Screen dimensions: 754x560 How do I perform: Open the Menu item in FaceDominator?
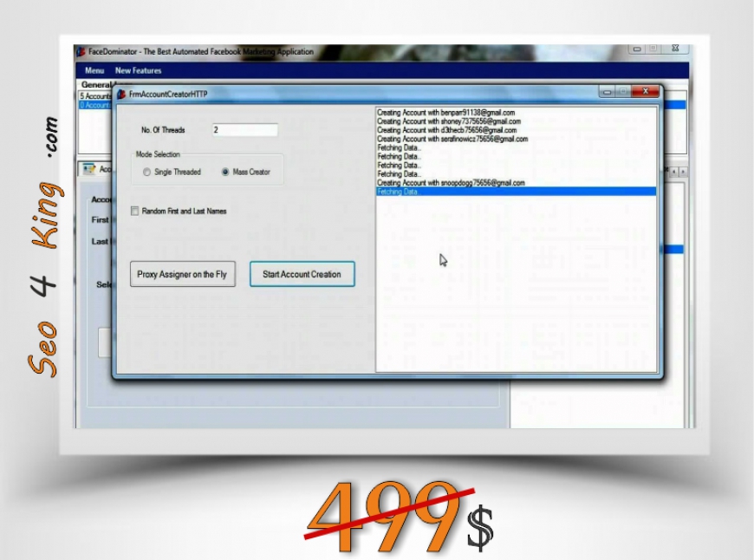click(x=94, y=70)
